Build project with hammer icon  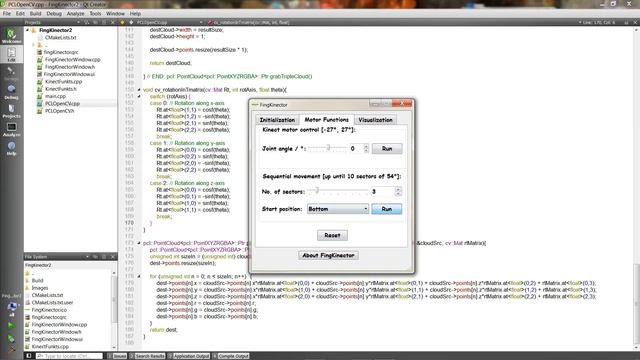point(11,349)
